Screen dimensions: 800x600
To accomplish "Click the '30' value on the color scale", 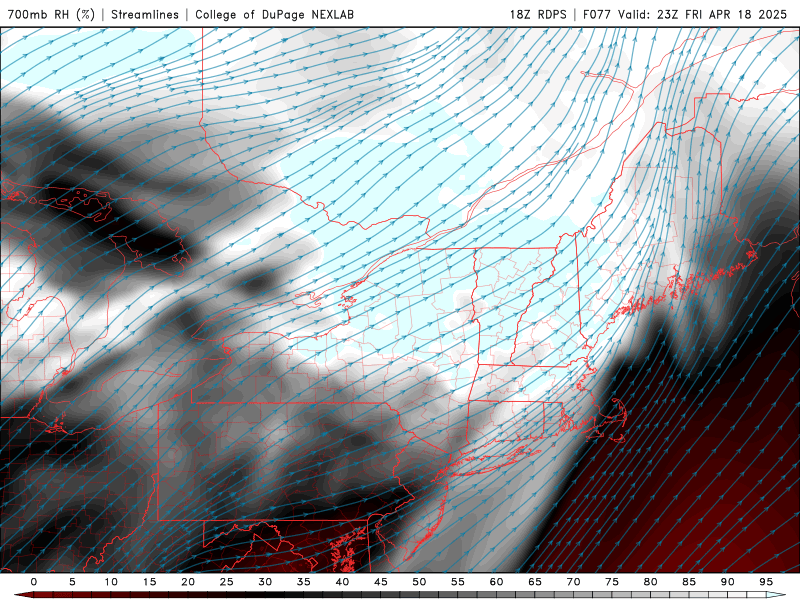I will coord(265,582).
